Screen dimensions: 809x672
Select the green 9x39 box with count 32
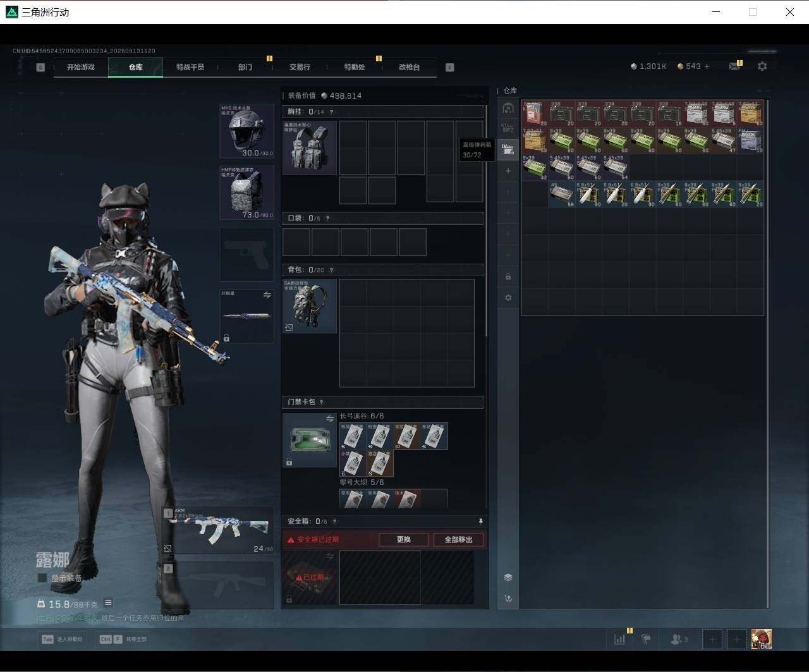coord(535,168)
